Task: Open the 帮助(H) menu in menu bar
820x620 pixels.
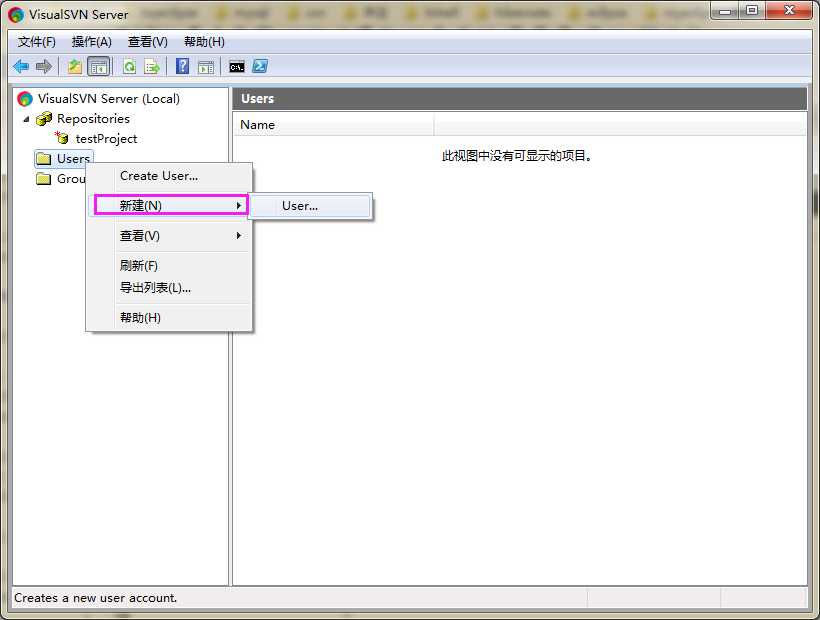Action: click(x=204, y=42)
